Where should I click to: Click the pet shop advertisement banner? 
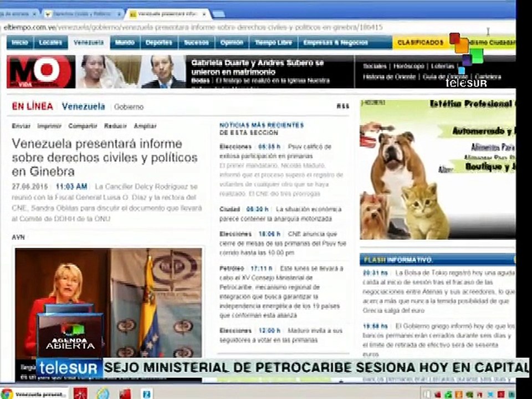coord(438,170)
